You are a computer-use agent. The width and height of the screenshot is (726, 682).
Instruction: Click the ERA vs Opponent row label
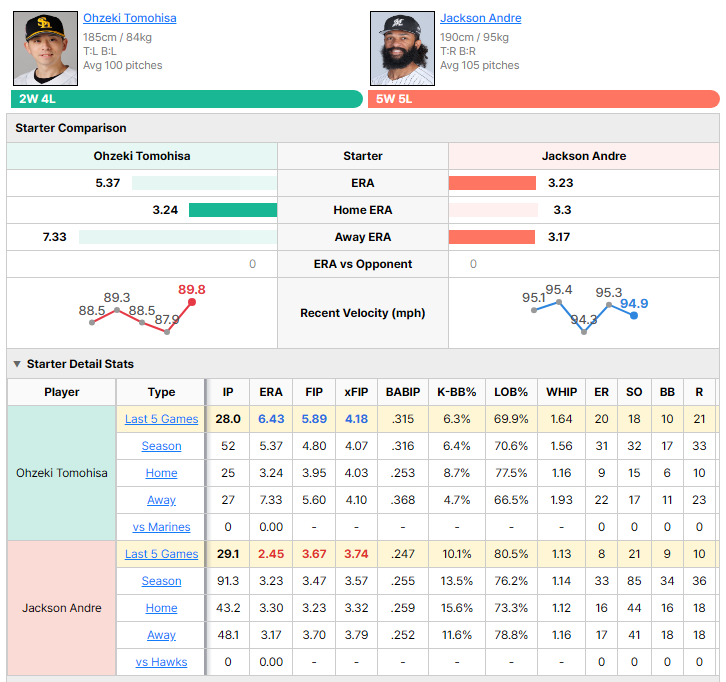click(x=363, y=264)
